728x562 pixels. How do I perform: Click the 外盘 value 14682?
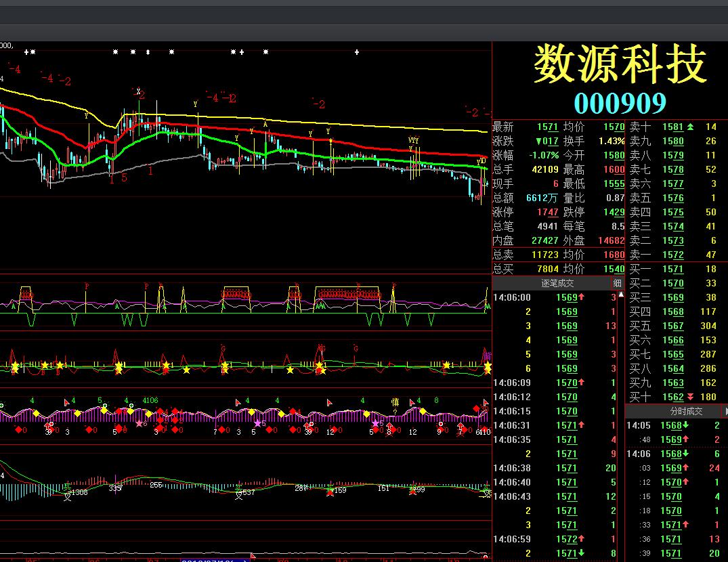(612, 240)
